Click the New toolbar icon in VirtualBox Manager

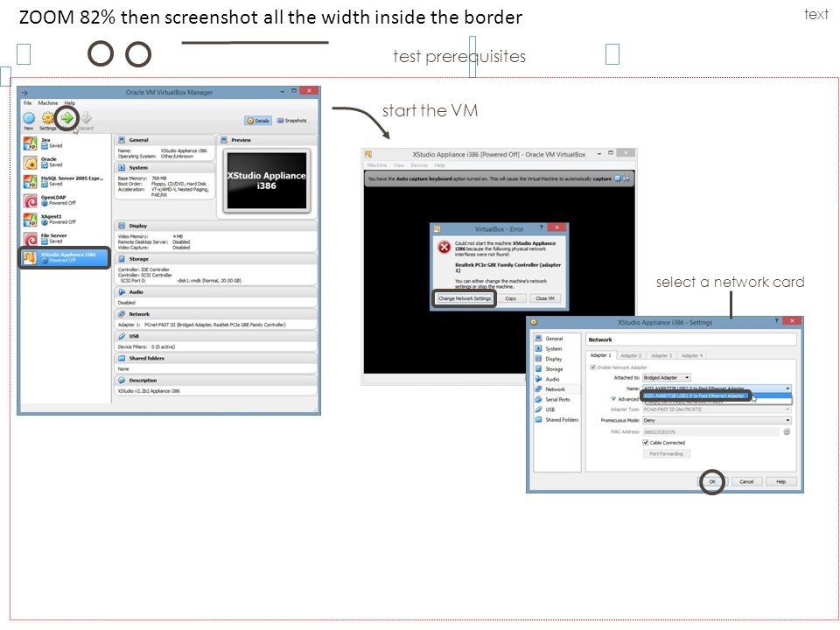[x=29, y=118]
